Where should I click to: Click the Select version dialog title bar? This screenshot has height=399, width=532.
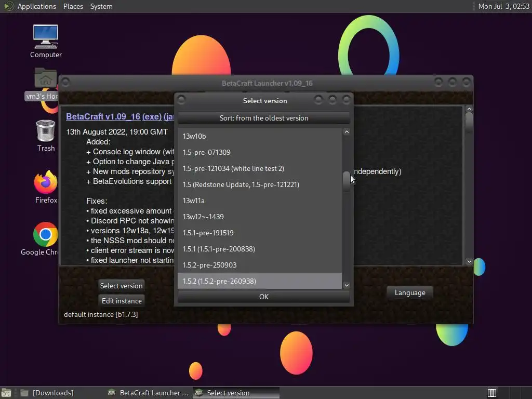coord(264,101)
